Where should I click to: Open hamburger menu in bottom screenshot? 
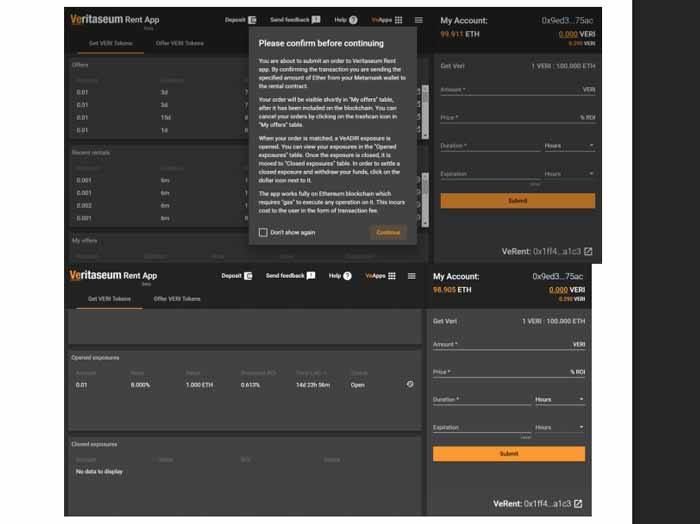tap(412, 276)
